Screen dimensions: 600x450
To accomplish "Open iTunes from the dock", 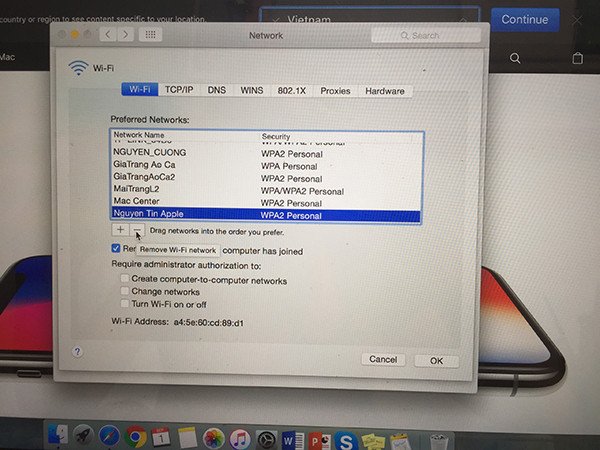I will 240,439.
